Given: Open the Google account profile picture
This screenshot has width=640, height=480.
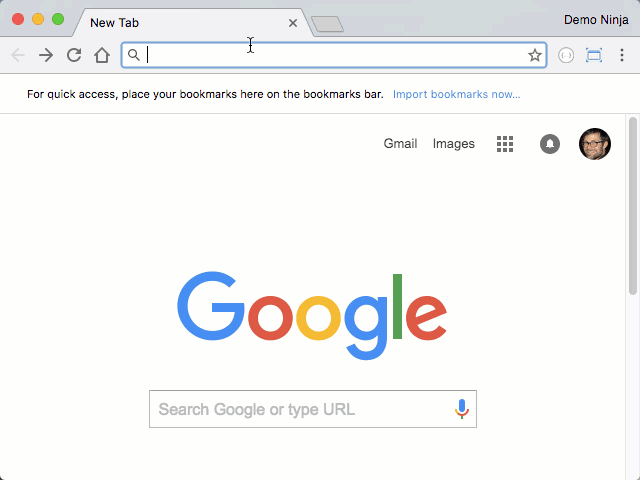Looking at the screenshot, I should (595, 144).
